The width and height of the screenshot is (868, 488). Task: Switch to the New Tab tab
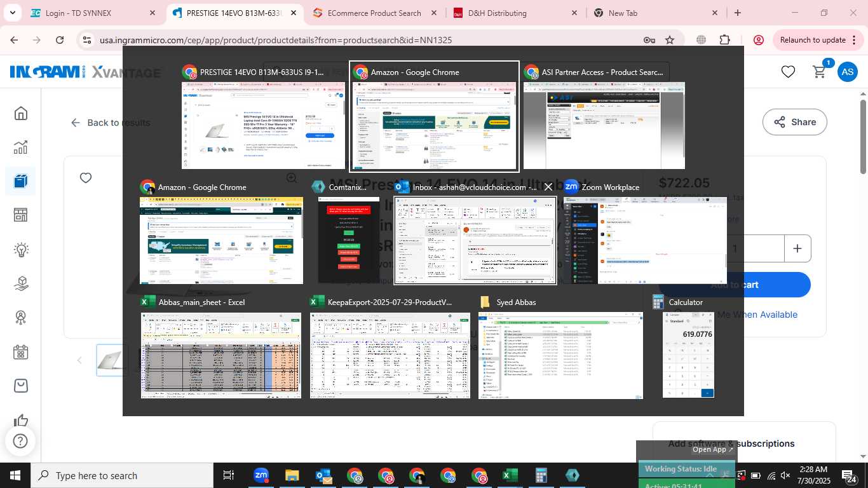pyautogui.click(x=656, y=13)
